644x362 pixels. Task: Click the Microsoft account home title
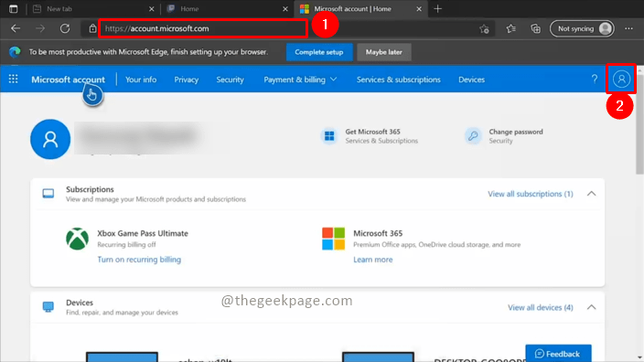pos(69,80)
